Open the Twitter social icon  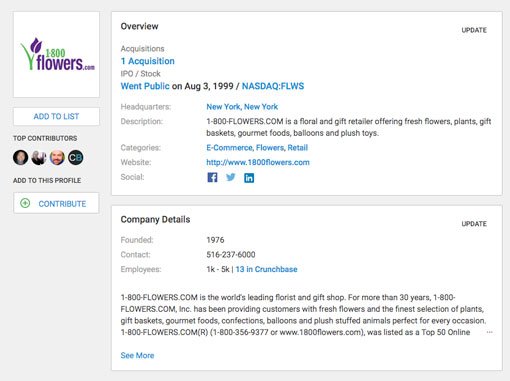231,177
